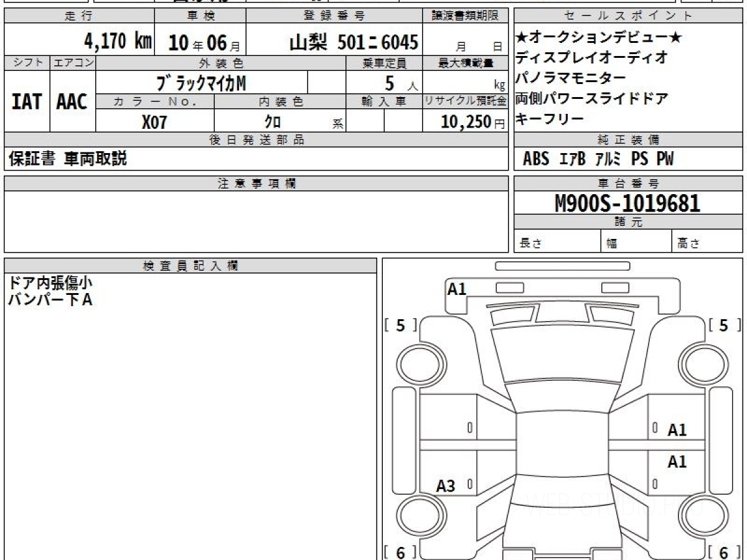Click the A3 mark on the left rear door
Image resolution: width=747 pixels, height=560 pixels.
coord(445,486)
